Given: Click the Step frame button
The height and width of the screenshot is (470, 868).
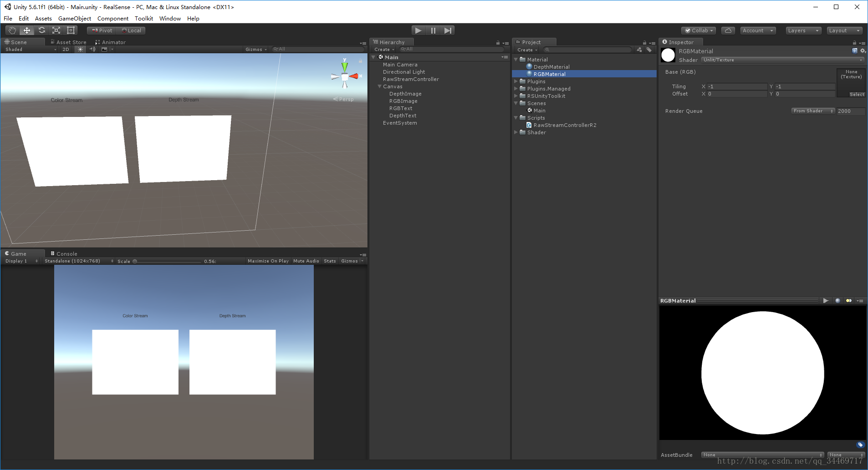Looking at the screenshot, I should [448, 30].
